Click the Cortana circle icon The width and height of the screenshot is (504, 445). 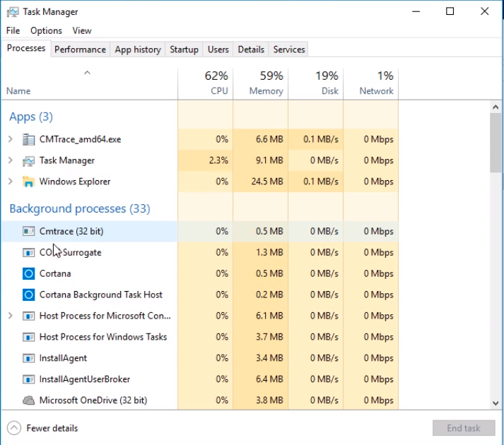pyautogui.click(x=28, y=273)
